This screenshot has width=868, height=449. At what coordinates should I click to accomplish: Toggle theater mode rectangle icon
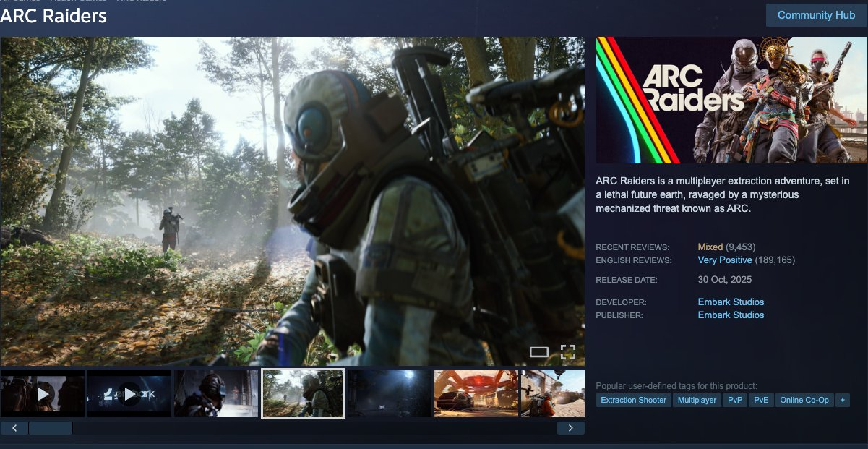tap(539, 352)
